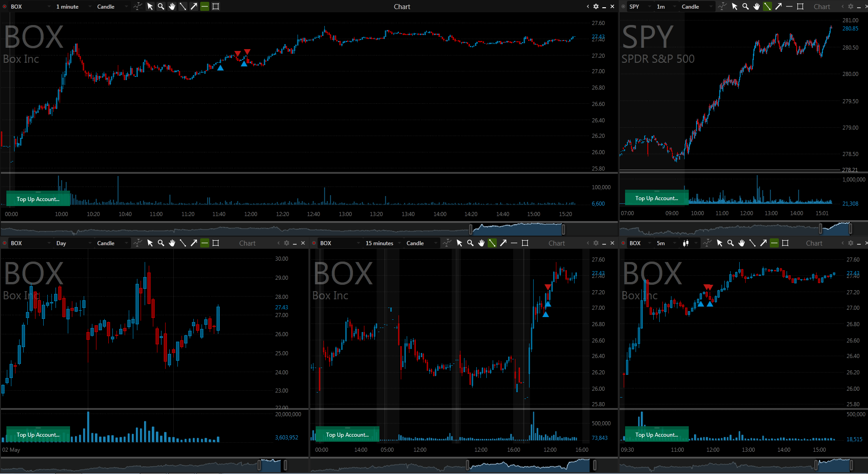
Task: Select pointer tool in BOX Day chart
Action: (x=150, y=243)
